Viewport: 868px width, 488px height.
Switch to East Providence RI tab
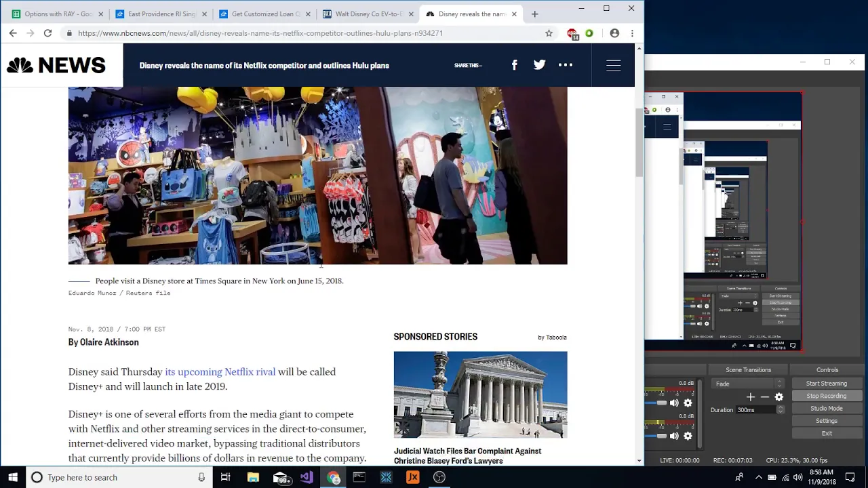[x=161, y=14]
